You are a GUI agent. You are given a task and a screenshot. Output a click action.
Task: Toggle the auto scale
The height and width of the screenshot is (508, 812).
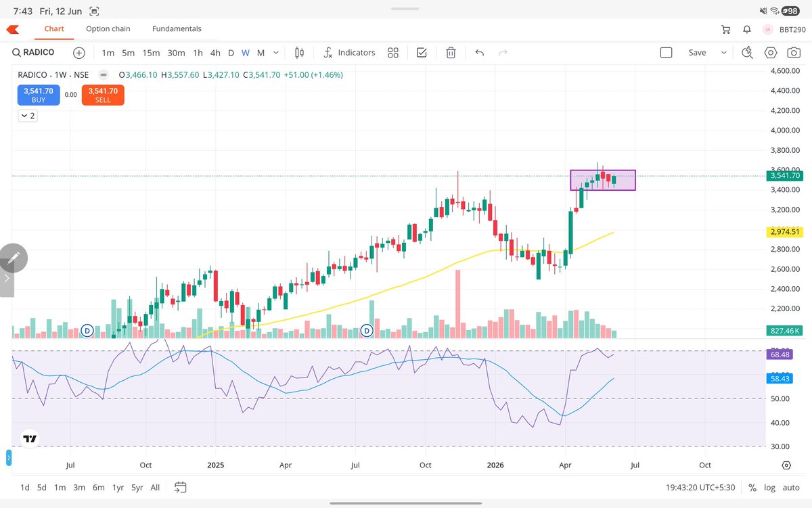coord(791,487)
